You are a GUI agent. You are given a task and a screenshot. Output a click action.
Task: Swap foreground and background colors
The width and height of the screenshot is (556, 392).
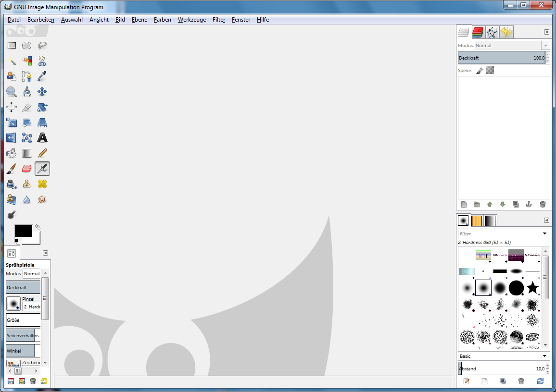38,227
